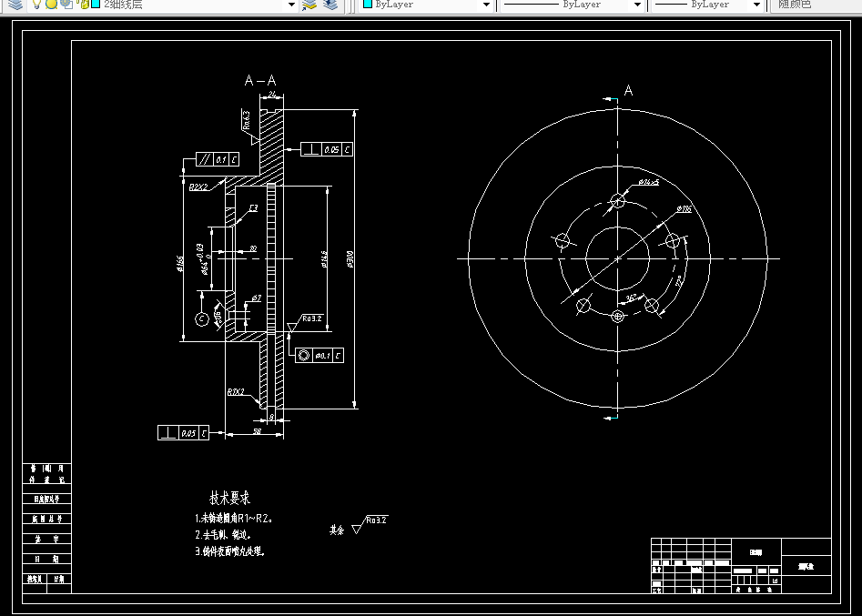Toggle the layer lock padlock icon

(84, 5)
